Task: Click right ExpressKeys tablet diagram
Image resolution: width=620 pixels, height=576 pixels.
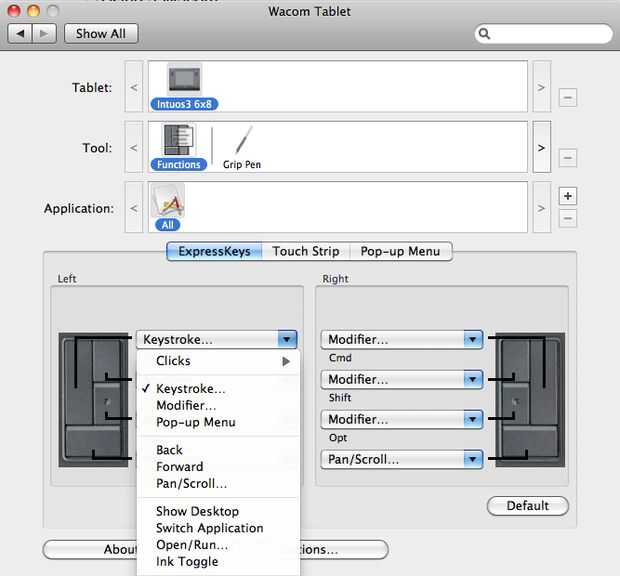Action: 530,400
